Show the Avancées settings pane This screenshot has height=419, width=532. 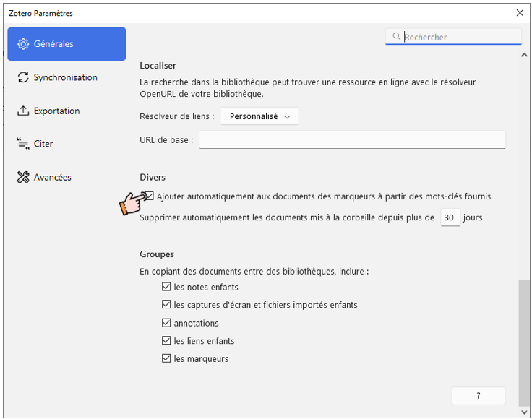[x=66, y=177]
